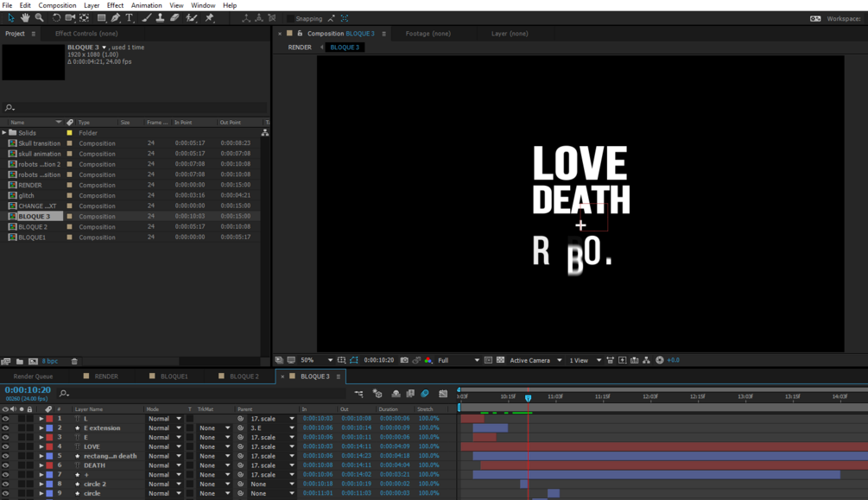Toggle the transparency grid icon
Image resolution: width=868 pixels, height=500 pixels.
point(500,360)
